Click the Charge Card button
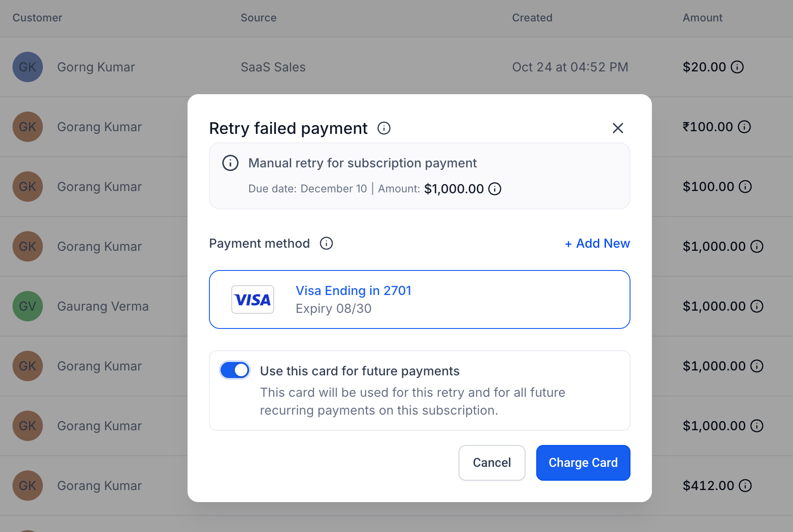The image size is (793, 532). [583, 463]
